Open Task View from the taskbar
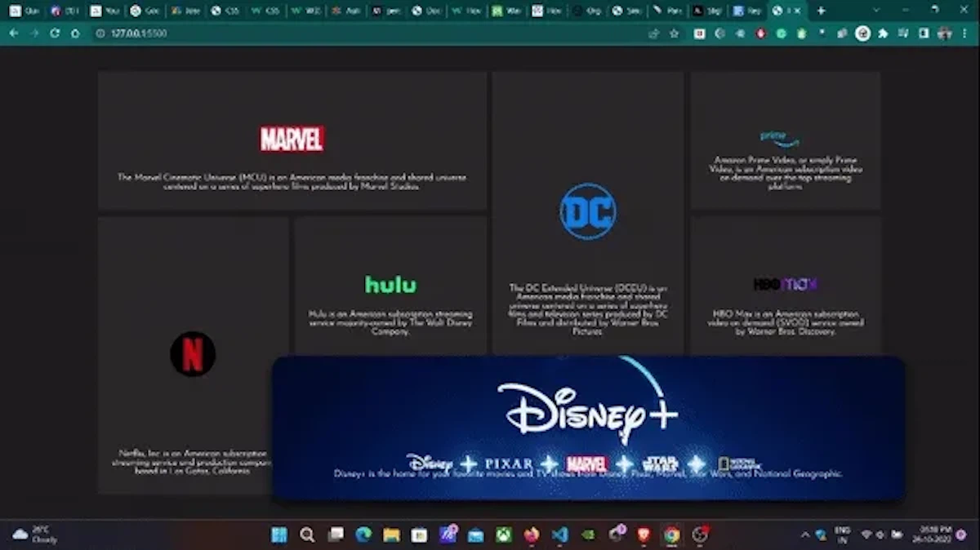Viewport: 980px width, 550px height. (336, 534)
